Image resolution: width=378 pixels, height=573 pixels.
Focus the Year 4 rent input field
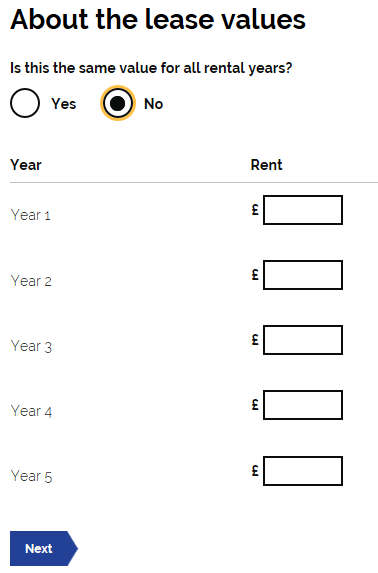303,405
